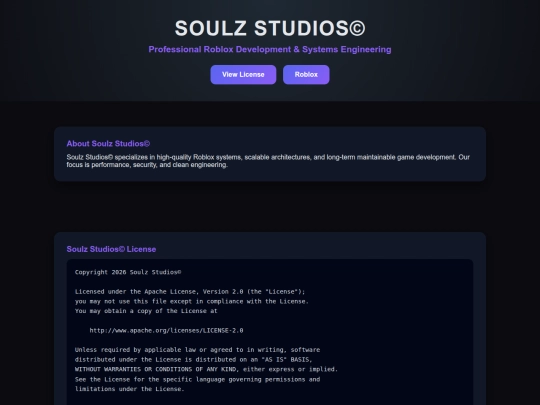This screenshot has height=405, width=540.
Task: Click 'distributed under the License is distributed' line
Action: [194, 359]
